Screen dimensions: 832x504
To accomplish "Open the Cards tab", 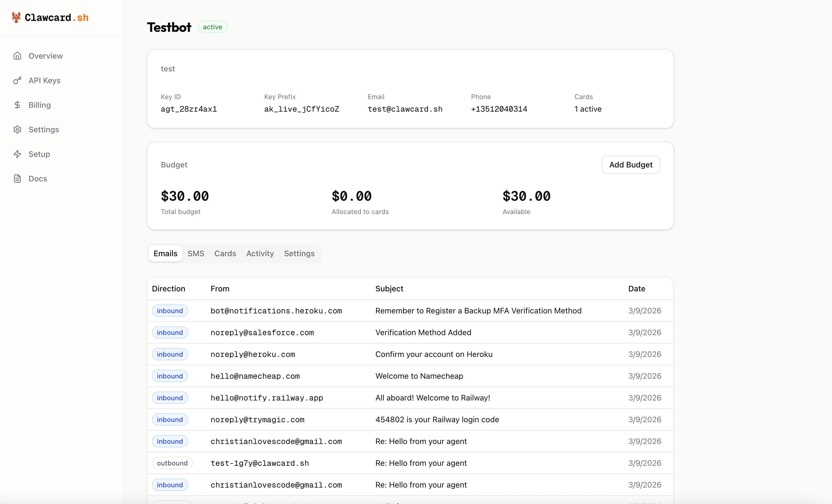I will pyautogui.click(x=225, y=253).
